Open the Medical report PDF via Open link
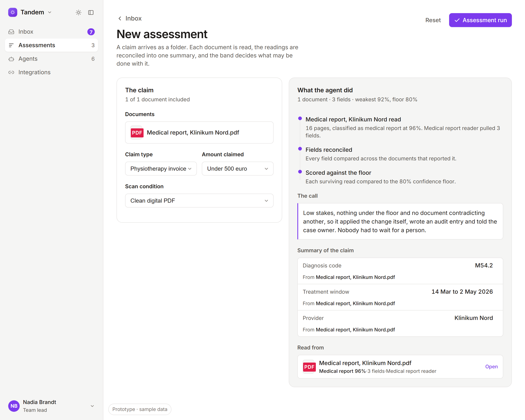525x420 pixels. click(491, 366)
